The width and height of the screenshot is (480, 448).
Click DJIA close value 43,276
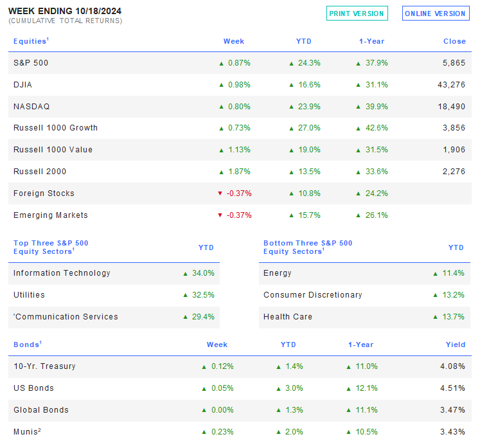[x=452, y=85]
